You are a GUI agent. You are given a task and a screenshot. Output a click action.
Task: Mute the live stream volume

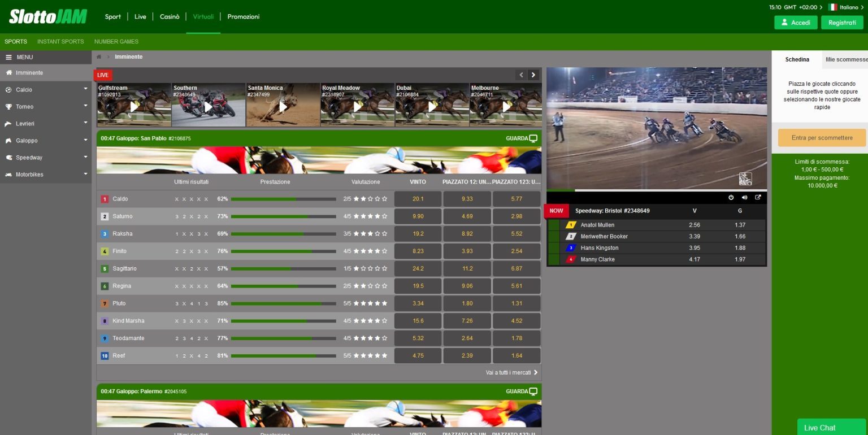coord(744,197)
